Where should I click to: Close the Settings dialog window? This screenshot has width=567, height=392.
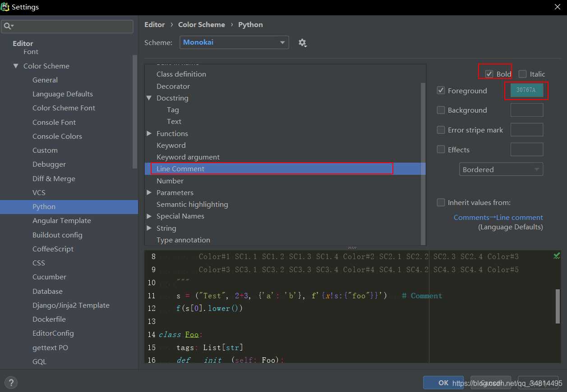point(558,7)
